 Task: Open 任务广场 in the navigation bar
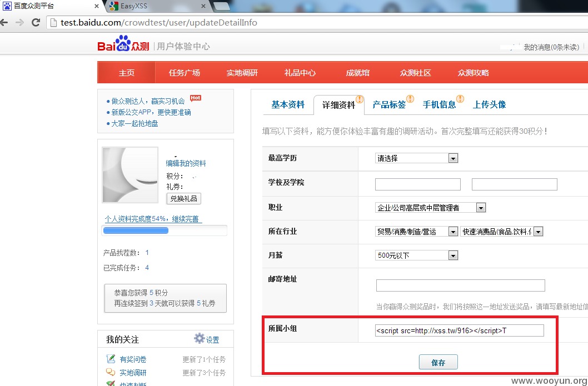[184, 73]
